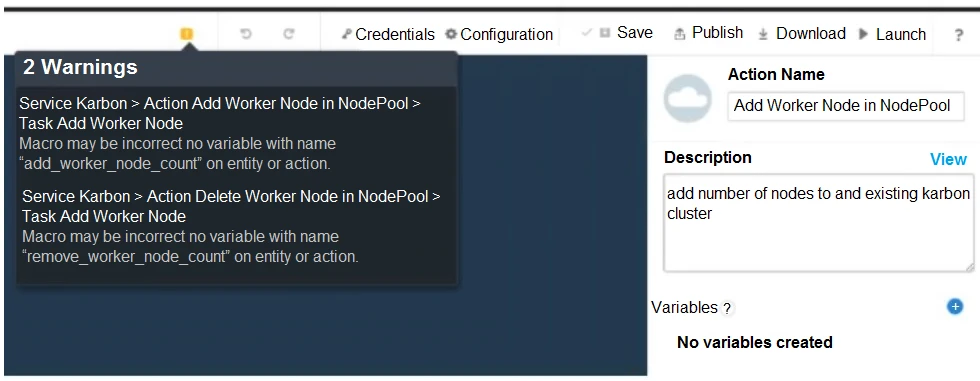The height and width of the screenshot is (381, 980).
Task: Open the help question mark icon
Action: tap(958, 35)
